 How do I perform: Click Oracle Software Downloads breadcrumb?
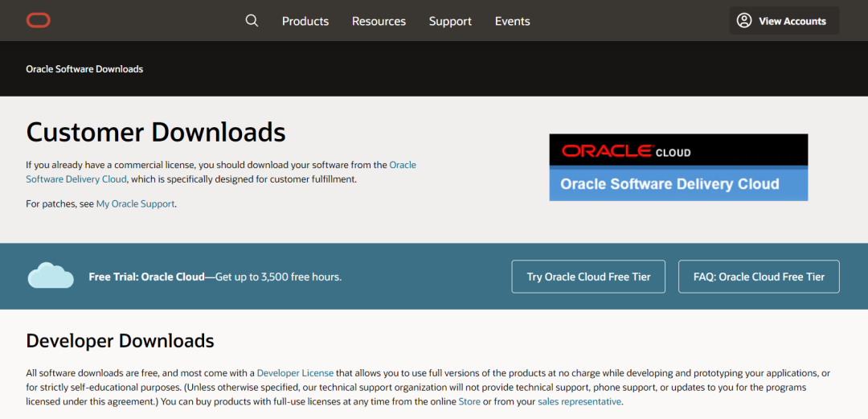tap(84, 69)
